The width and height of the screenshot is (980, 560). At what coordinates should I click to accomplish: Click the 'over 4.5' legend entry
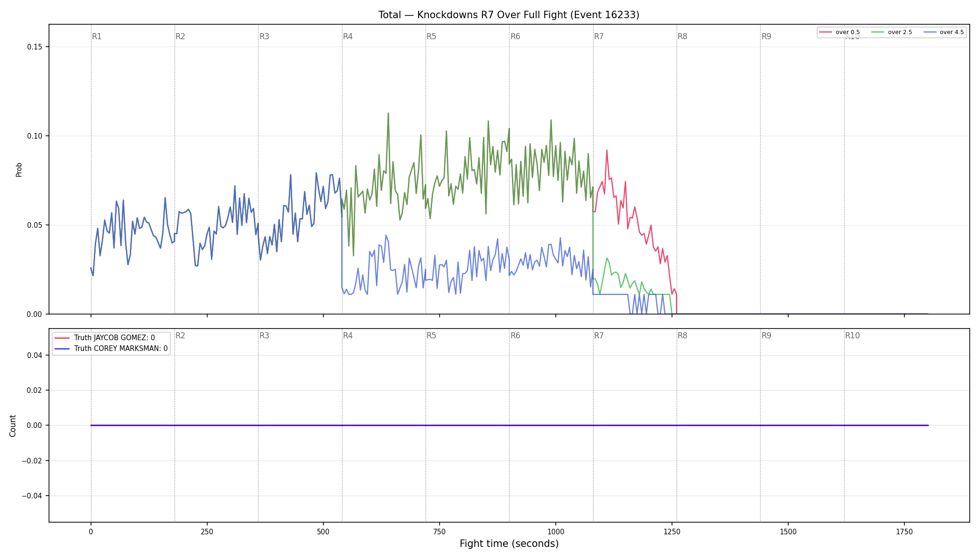[x=944, y=32]
